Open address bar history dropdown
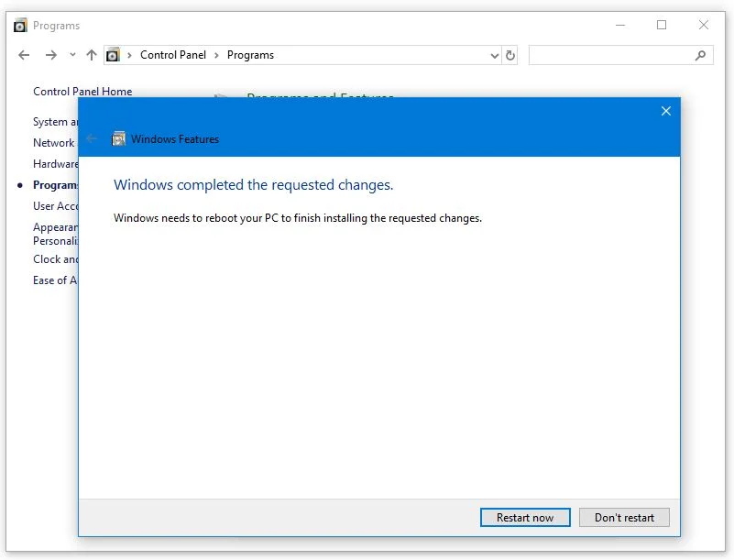 point(494,56)
